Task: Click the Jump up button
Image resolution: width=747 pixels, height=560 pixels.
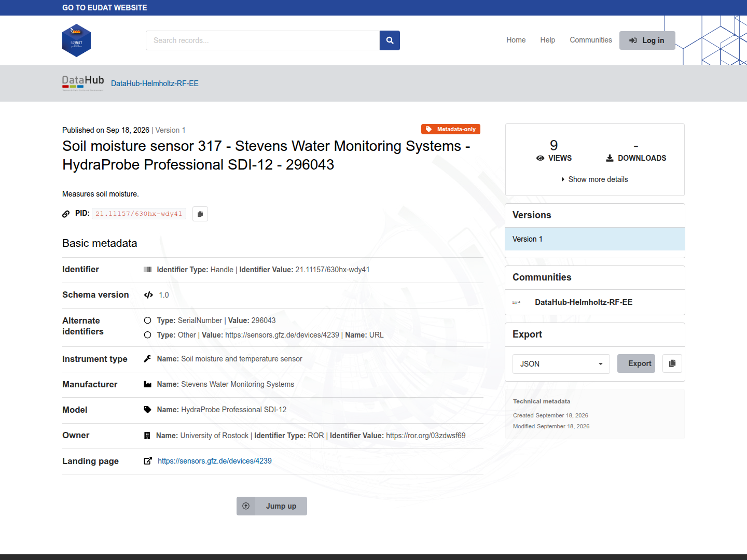Action: coord(272,506)
